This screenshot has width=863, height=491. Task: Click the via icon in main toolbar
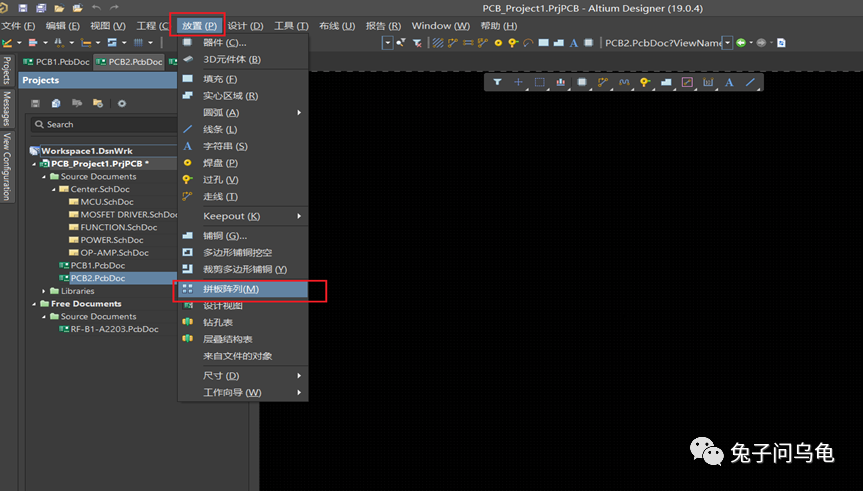(x=513, y=42)
